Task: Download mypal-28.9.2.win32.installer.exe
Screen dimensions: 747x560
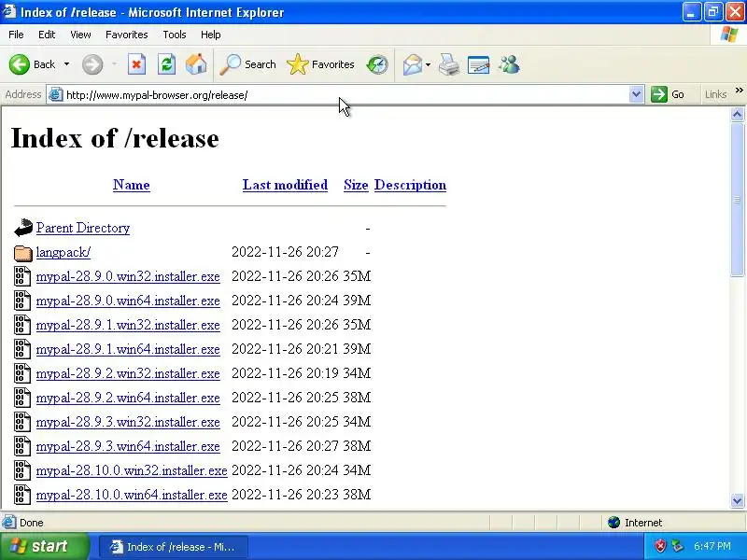Action: [128, 373]
